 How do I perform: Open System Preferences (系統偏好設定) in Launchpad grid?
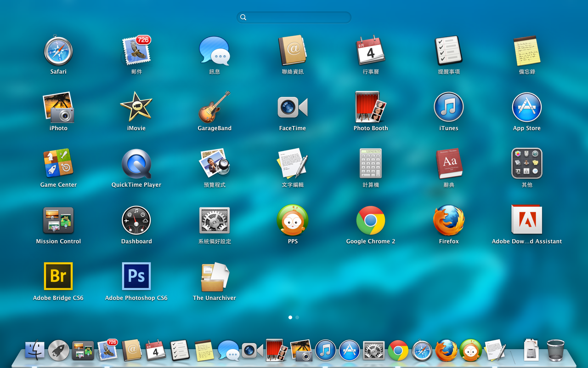click(x=215, y=220)
